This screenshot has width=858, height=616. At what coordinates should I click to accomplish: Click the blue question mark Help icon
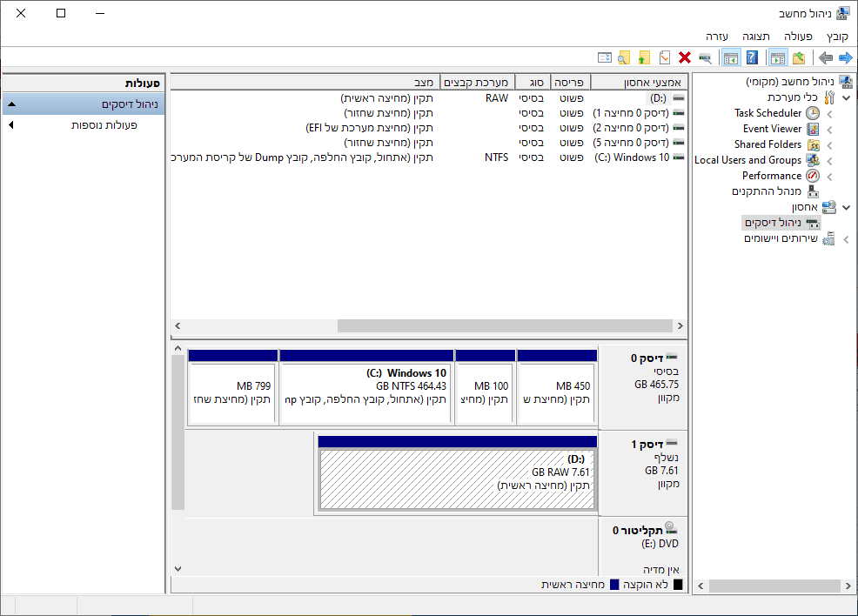click(752, 58)
